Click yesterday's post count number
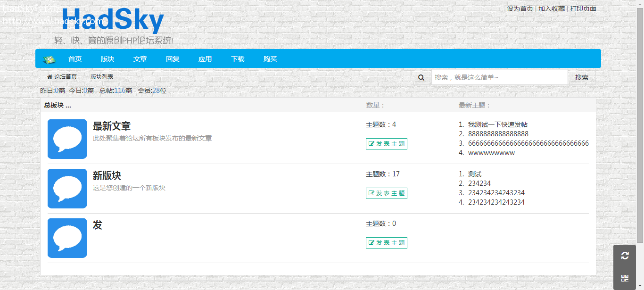 [57, 91]
